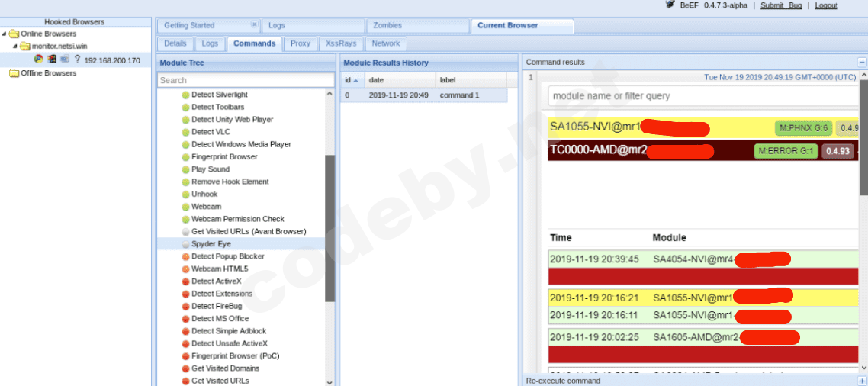Select the Unhook module
This screenshot has height=386, width=868.
[204, 195]
